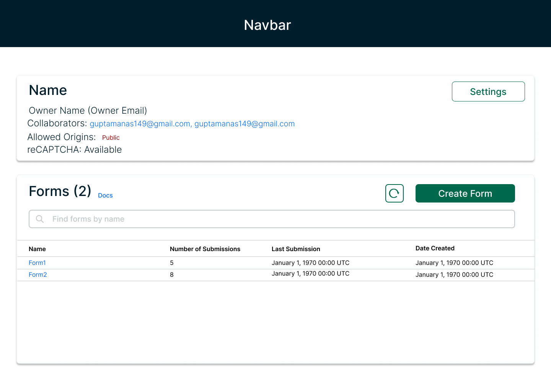Click the Last Submission column header
Screen dimensions: 551x392
tap(296, 249)
